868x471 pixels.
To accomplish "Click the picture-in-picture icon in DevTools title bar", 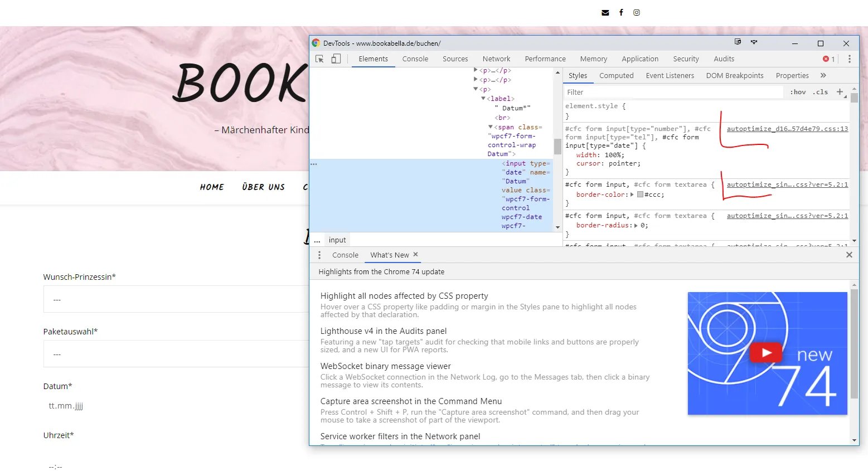I will (738, 42).
